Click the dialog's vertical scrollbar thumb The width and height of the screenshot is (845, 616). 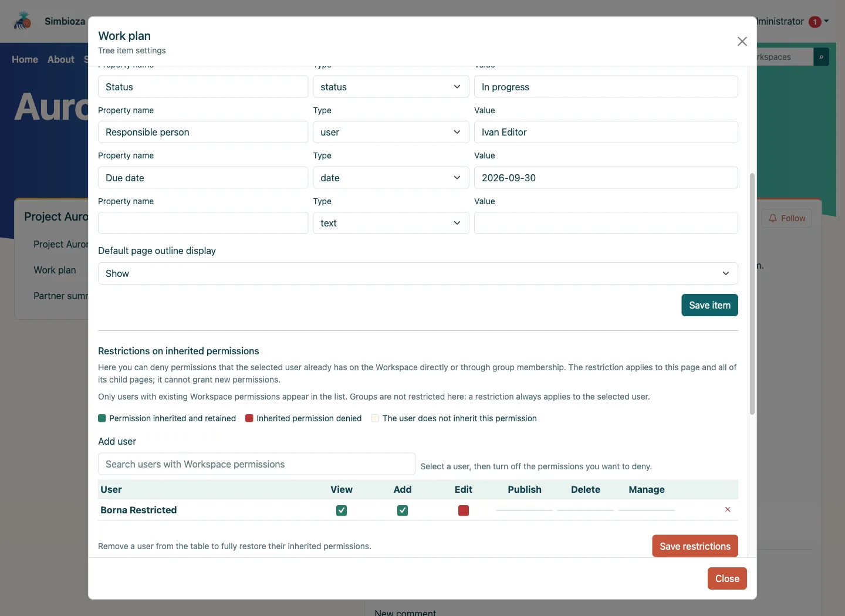(x=752, y=294)
